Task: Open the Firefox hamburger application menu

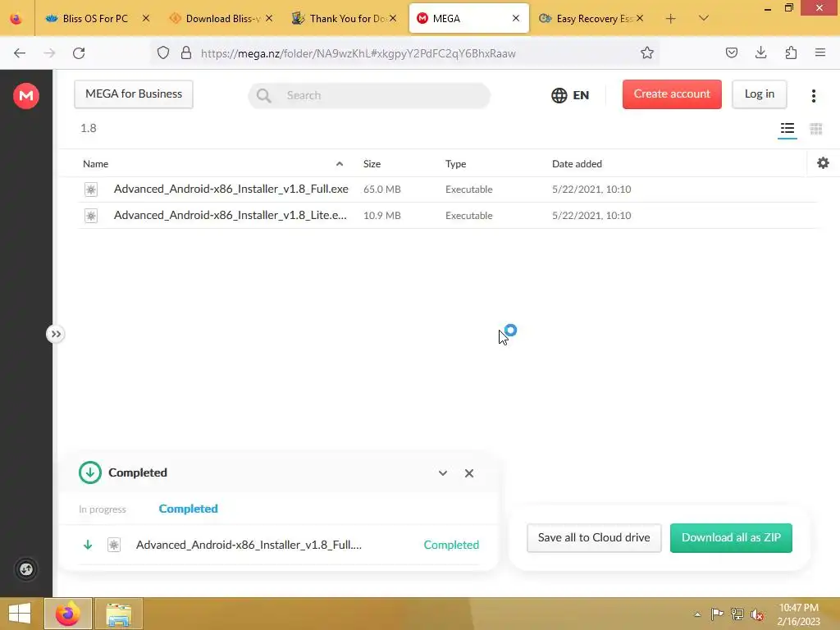Action: pyautogui.click(x=819, y=52)
